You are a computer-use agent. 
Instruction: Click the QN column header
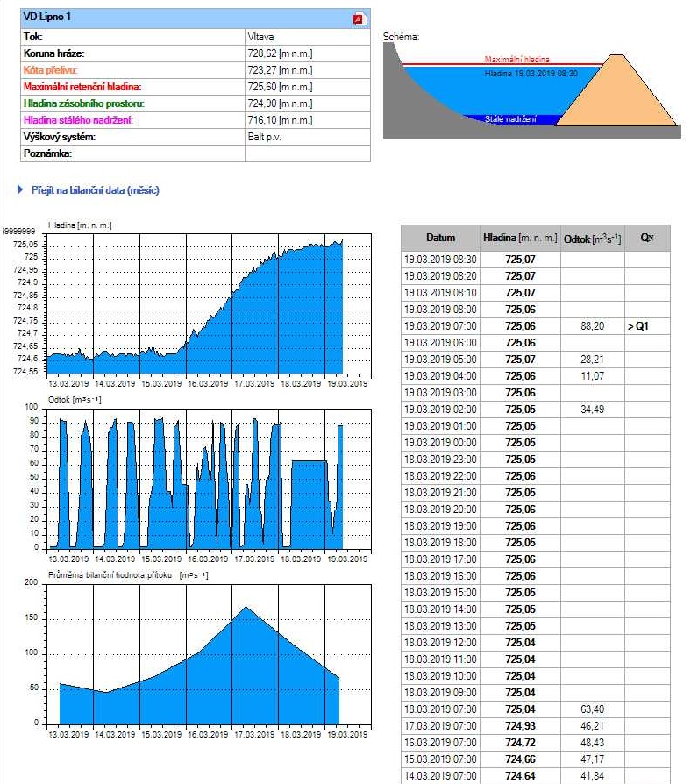[x=647, y=238]
